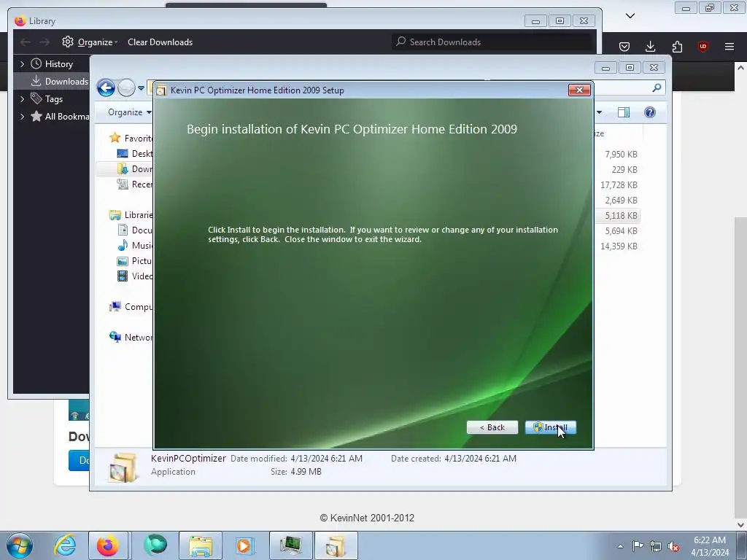Open Desktop folder in Explorer sidebar

tap(135, 153)
